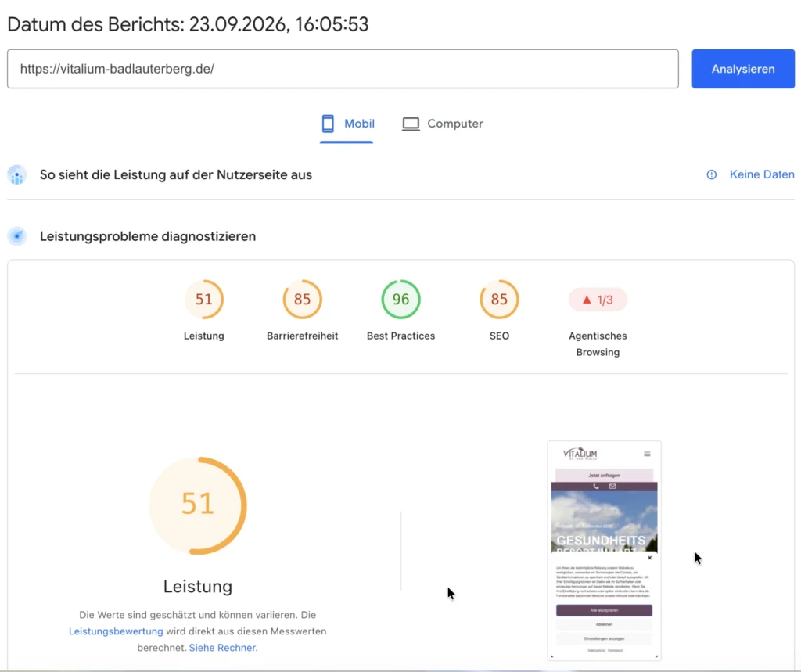Screen dimensions: 801x672
Task: Click the SEO label
Action: (x=499, y=336)
